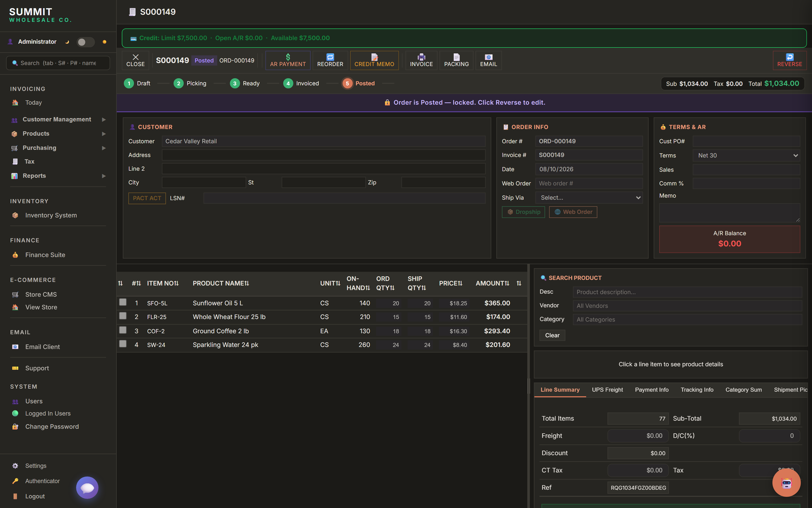Switch to the Line Summary tab
The image size is (812, 508).
560,390
